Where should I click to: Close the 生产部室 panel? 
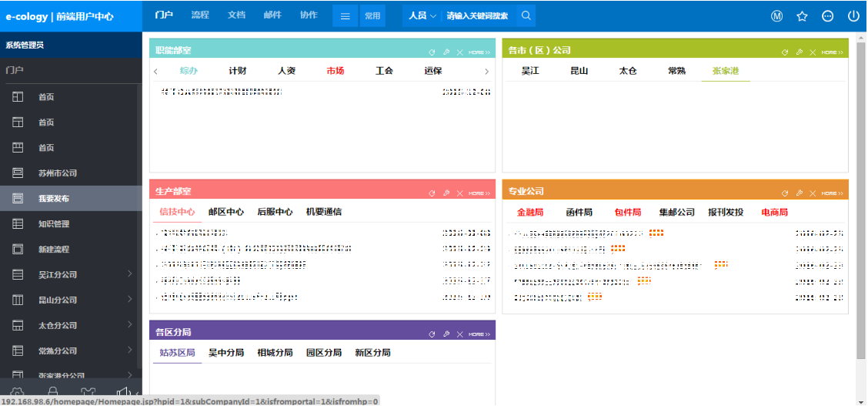(459, 193)
